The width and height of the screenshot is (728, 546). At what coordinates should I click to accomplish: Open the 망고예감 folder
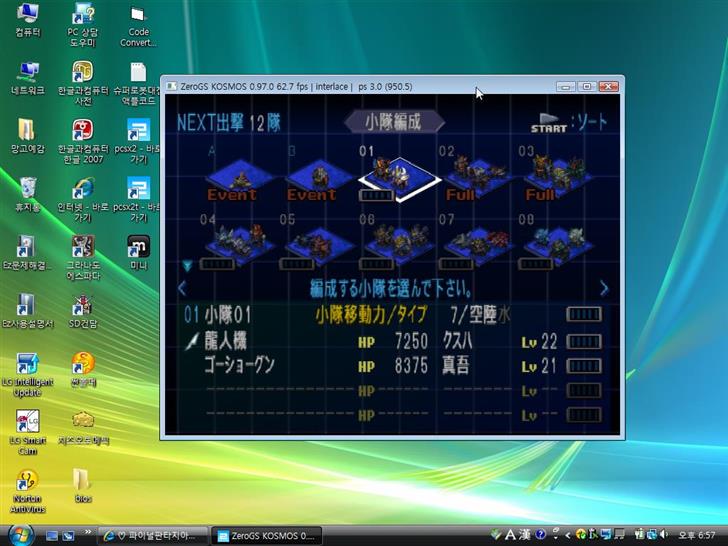pos(27,136)
